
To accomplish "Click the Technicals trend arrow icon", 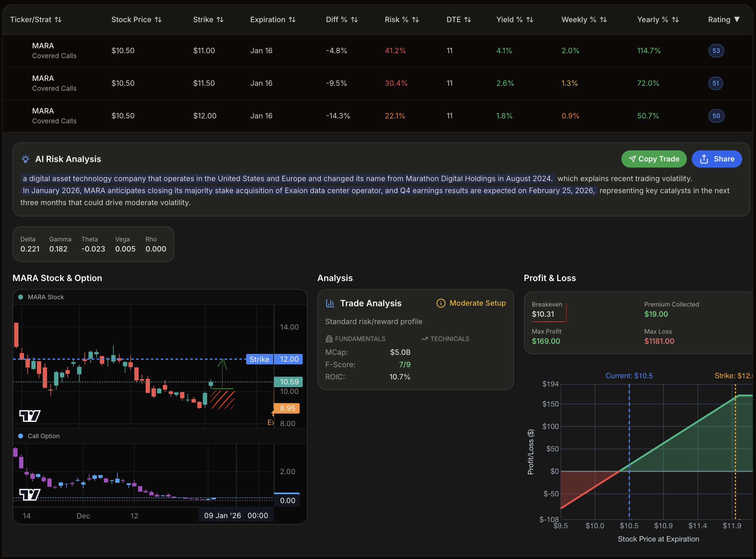I will tap(424, 339).
